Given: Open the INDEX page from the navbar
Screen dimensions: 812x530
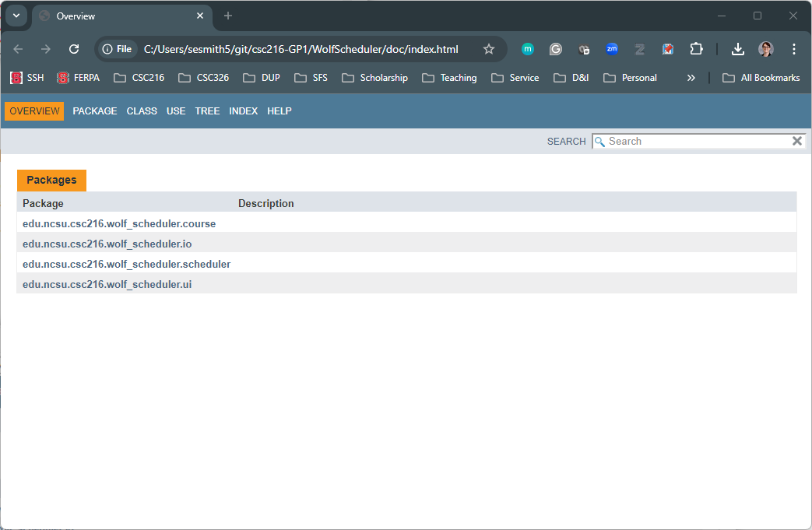Looking at the screenshot, I should [243, 111].
